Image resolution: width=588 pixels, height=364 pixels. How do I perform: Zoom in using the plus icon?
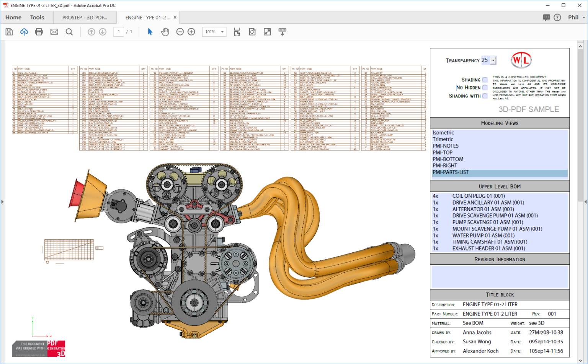tap(191, 32)
